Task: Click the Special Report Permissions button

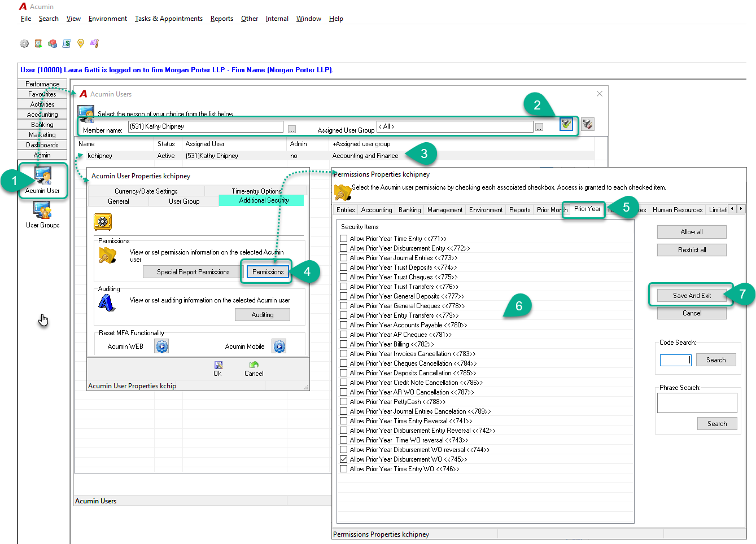Action: [x=193, y=272]
